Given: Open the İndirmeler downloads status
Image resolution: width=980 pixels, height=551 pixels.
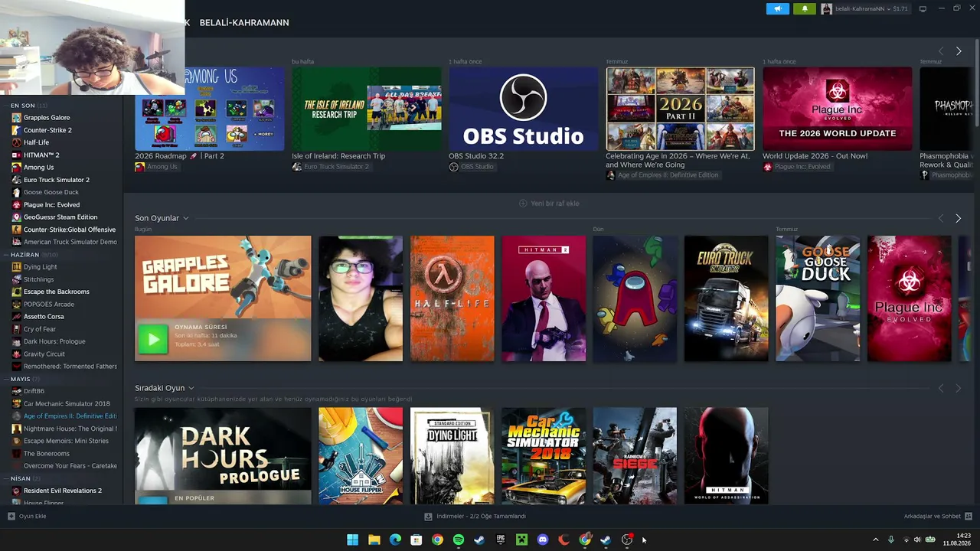Looking at the screenshot, I should coord(475,517).
